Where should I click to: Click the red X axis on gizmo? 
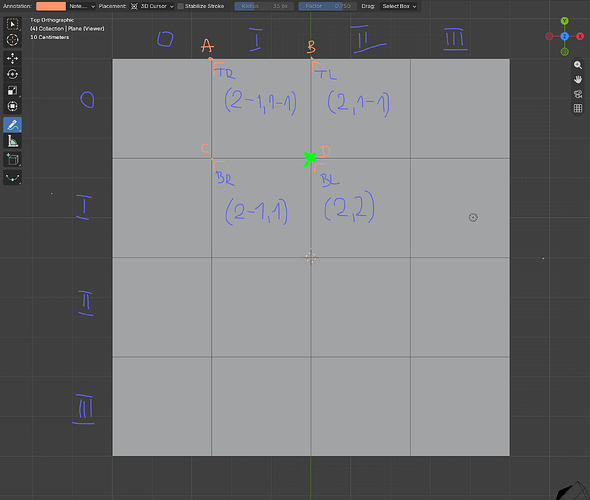click(580, 36)
